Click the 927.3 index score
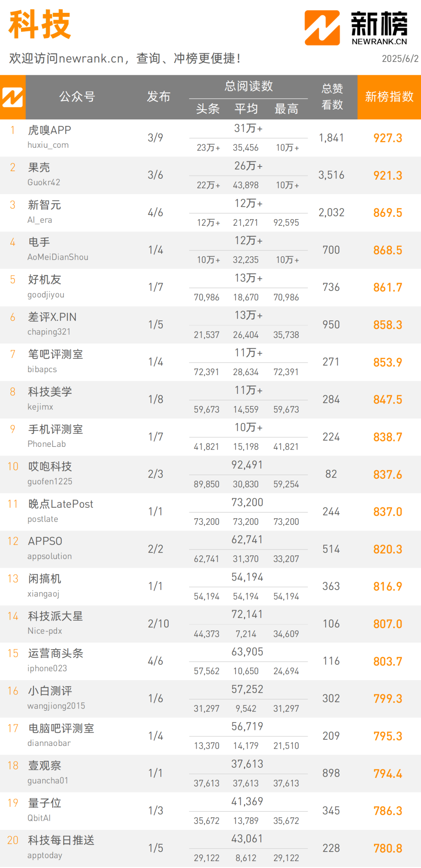This screenshot has width=421, height=868. pos(387,138)
